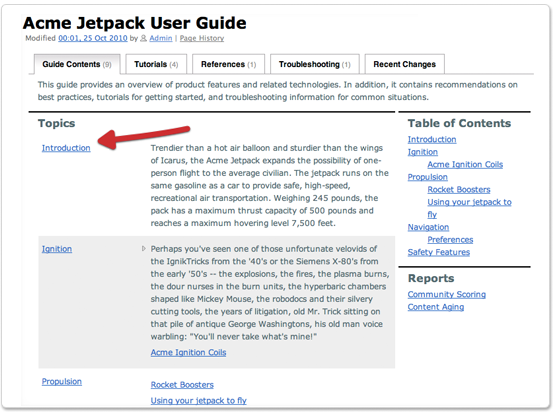Viewport: 560px width, 417px height.
Task: Open Preferences in Table of Contents
Action: (450, 240)
